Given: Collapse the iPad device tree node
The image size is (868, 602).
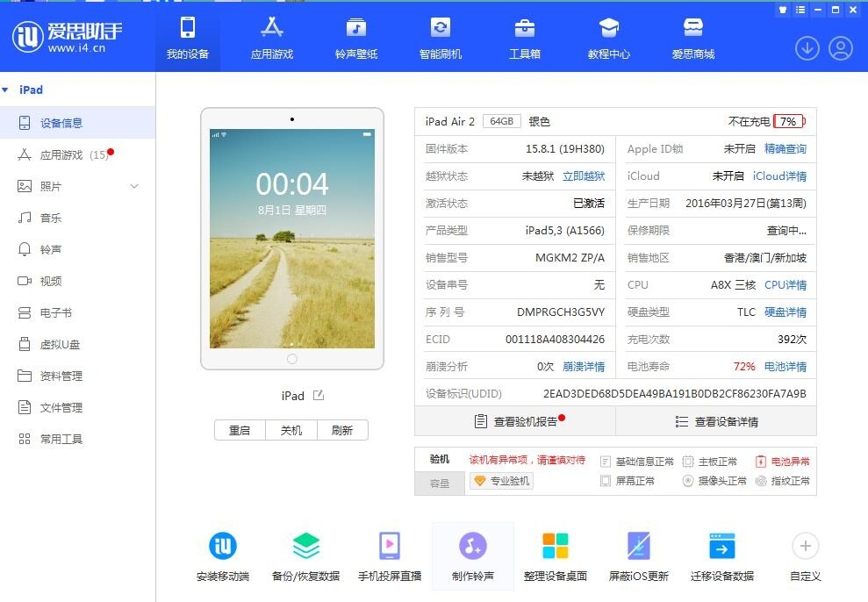Looking at the screenshot, I should click(5, 90).
